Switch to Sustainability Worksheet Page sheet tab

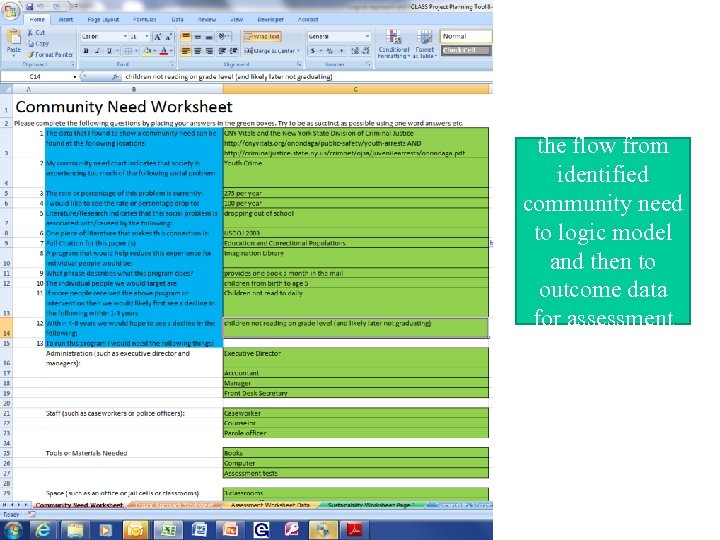371,505
